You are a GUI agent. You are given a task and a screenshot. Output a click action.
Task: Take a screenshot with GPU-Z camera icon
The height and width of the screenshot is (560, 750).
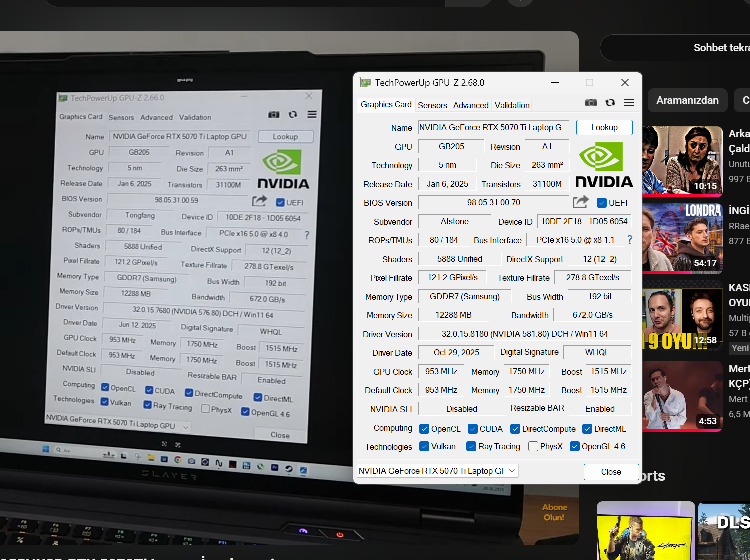pyautogui.click(x=591, y=103)
